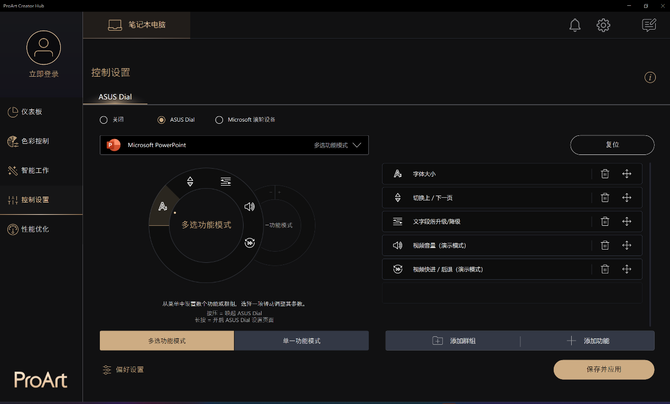670x404 pixels.
Task: Click move handle for 文字段落升级/降级 row
Action: coord(626,221)
